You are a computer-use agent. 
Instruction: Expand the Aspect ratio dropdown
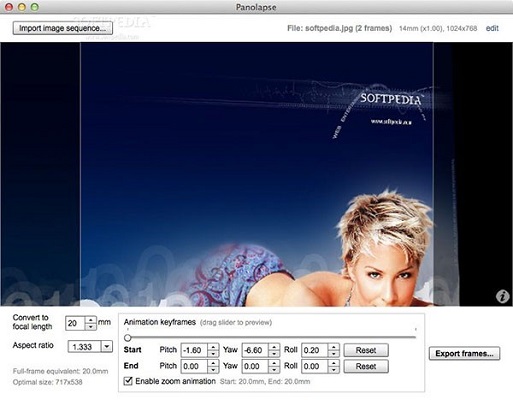[x=107, y=347]
